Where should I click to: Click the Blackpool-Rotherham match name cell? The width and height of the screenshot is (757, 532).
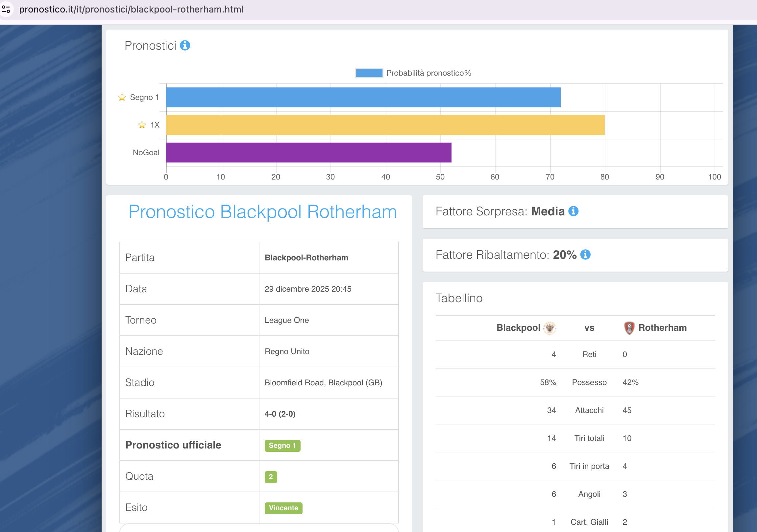point(306,258)
